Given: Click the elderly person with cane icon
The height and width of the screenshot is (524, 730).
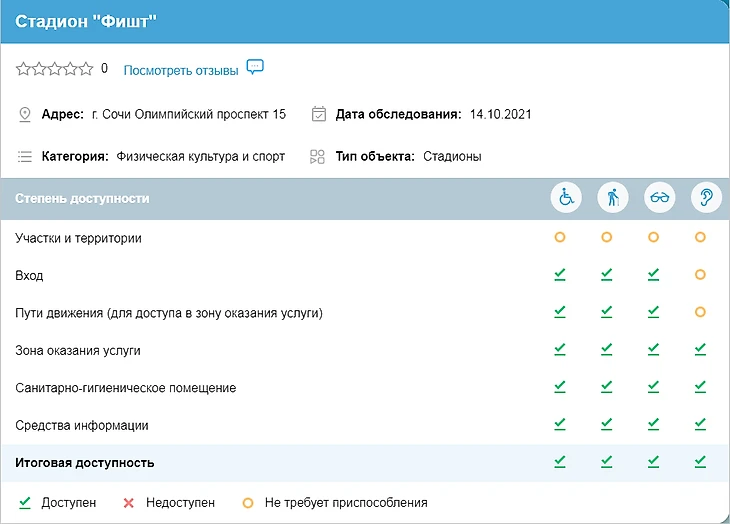Looking at the screenshot, I should point(612,198).
